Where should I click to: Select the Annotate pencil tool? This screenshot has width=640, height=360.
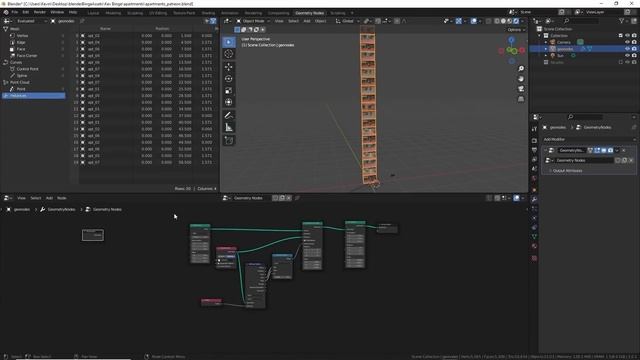coord(229,116)
